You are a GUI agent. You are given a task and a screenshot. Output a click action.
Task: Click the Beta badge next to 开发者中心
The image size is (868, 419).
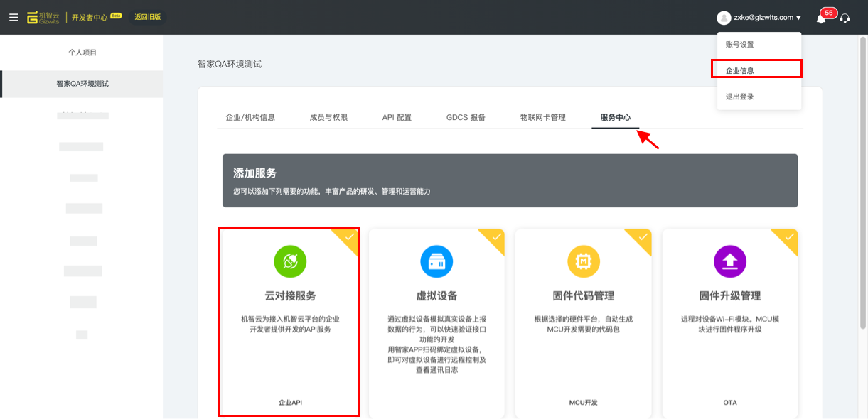[116, 14]
